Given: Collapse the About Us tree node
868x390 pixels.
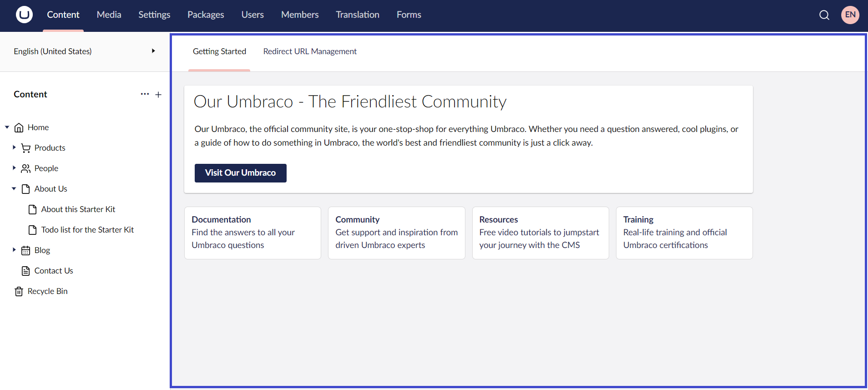Looking at the screenshot, I should [14, 188].
